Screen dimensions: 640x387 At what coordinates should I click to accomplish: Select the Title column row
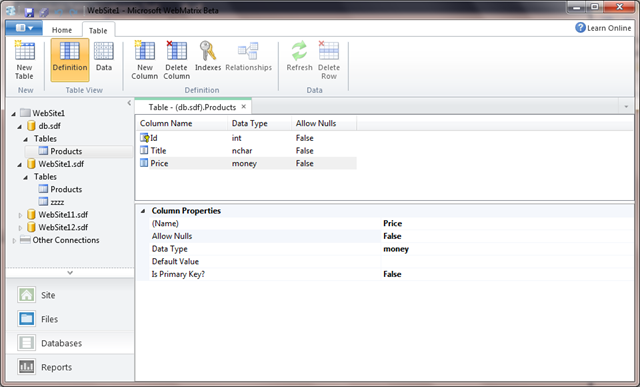coord(247,151)
